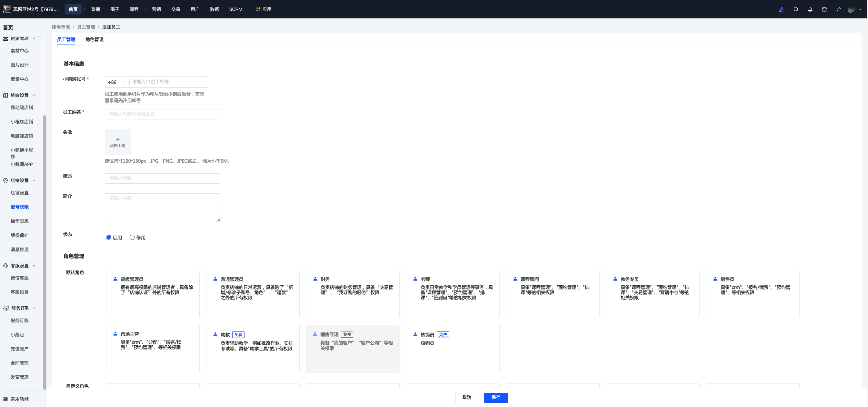Select the 启用 status radio button
The image size is (868, 407).
click(108, 237)
